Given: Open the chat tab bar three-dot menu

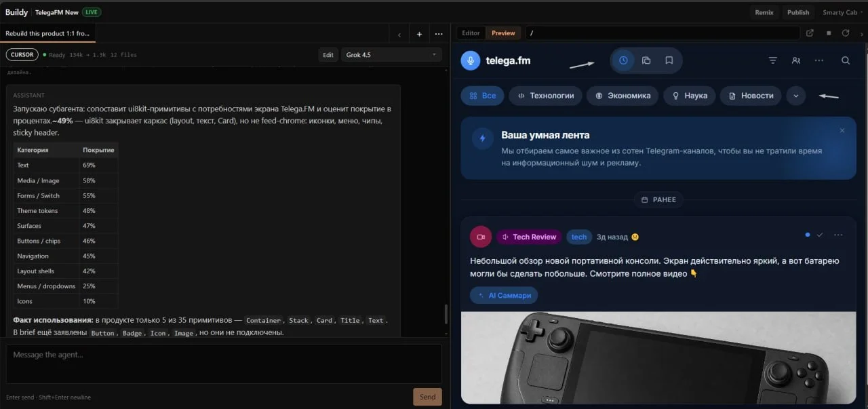Looking at the screenshot, I should (x=439, y=34).
